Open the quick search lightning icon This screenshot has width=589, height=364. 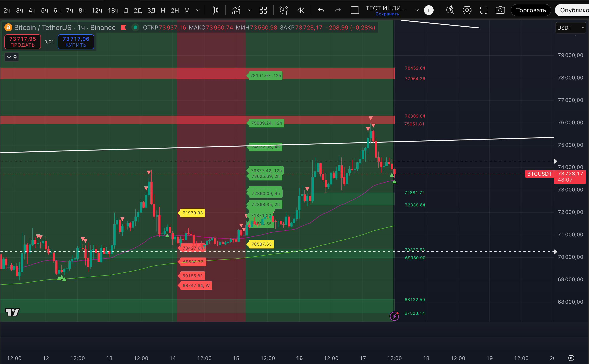click(x=450, y=10)
